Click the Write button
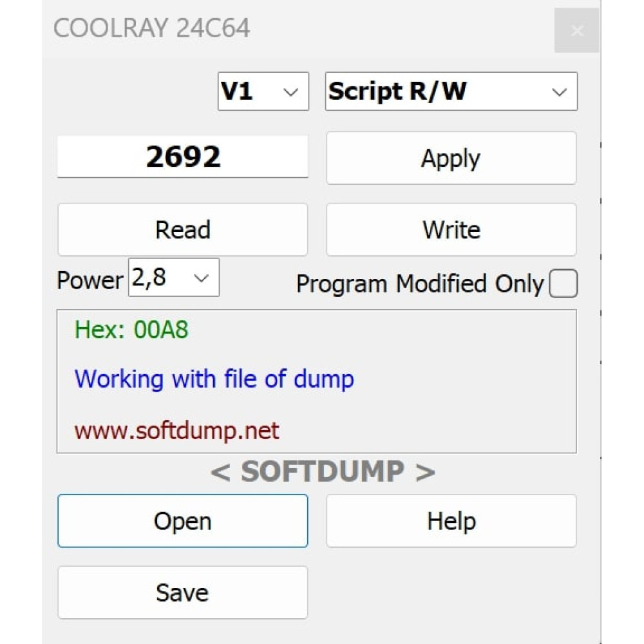644x644 pixels. (451, 230)
